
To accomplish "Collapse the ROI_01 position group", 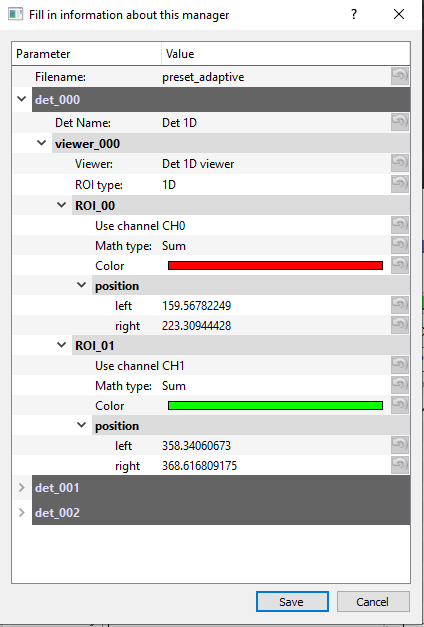I will point(82,425).
